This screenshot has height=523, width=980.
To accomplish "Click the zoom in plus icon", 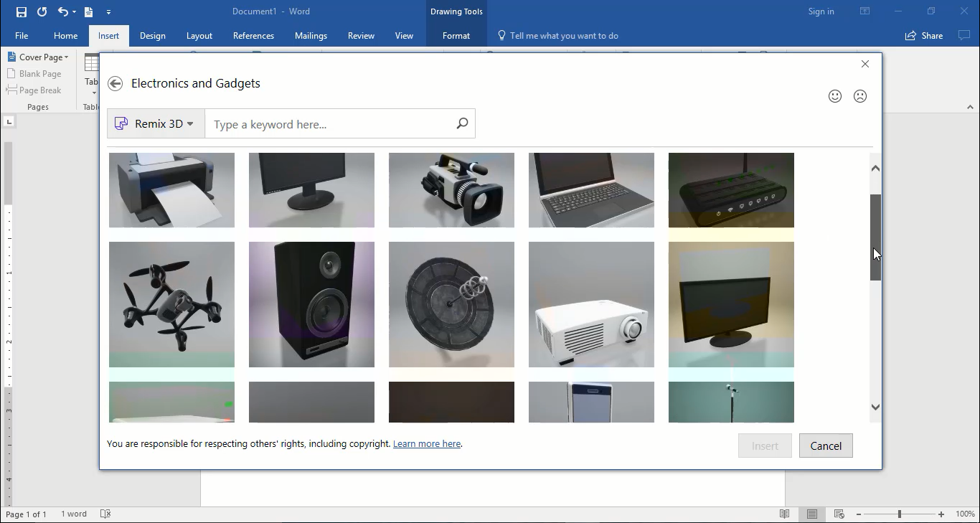I will click(941, 514).
